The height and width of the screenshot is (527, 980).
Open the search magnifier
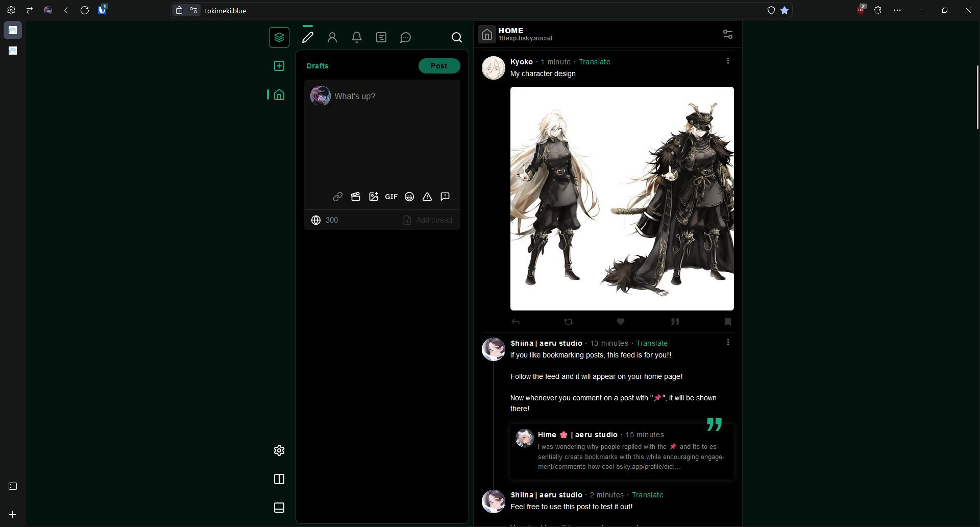[x=457, y=37]
